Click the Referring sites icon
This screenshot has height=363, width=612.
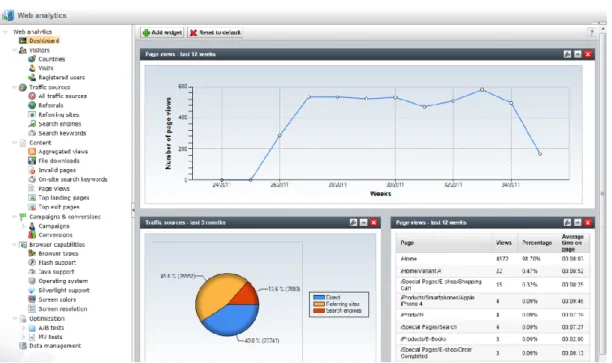[32, 114]
